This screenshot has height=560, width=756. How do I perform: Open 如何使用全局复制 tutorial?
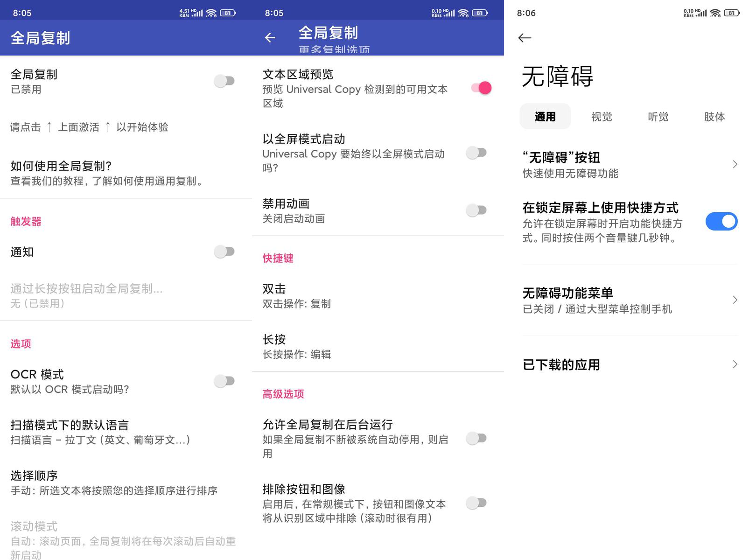[x=126, y=173]
